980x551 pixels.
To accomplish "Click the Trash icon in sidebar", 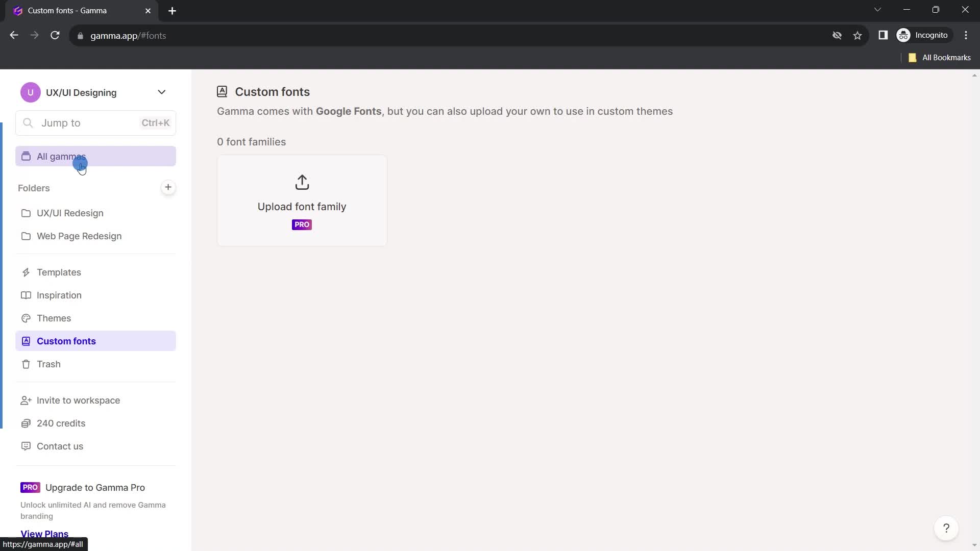I will click(26, 364).
